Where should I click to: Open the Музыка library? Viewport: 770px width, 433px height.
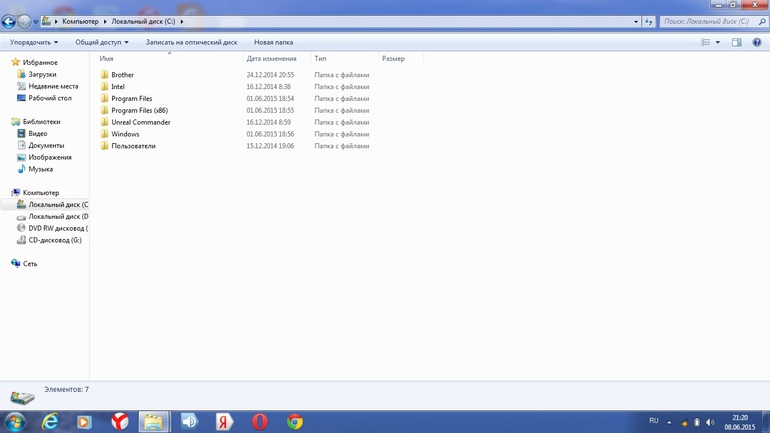40,169
